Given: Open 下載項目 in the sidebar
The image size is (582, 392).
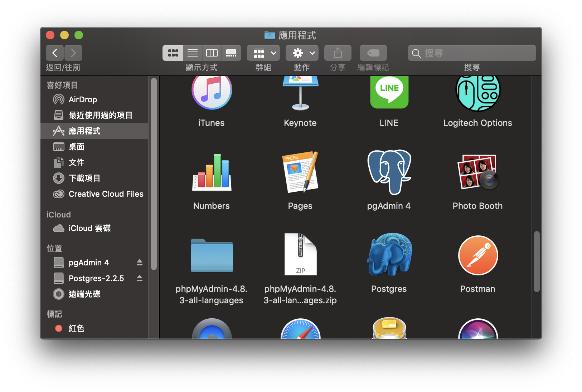Looking at the screenshot, I should (x=94, y=178).
